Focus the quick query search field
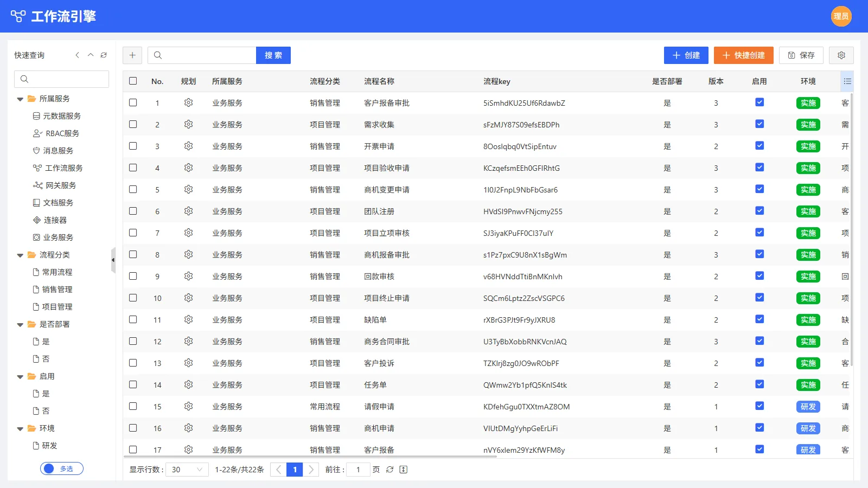The width and height of the screenshot is (868, 488). point(61,79)
